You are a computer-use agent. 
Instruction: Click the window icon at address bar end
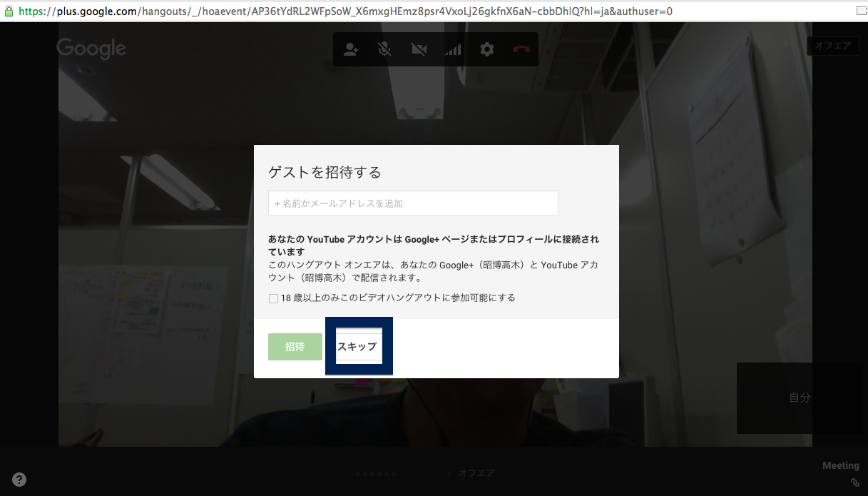click(x=861, y=11)
